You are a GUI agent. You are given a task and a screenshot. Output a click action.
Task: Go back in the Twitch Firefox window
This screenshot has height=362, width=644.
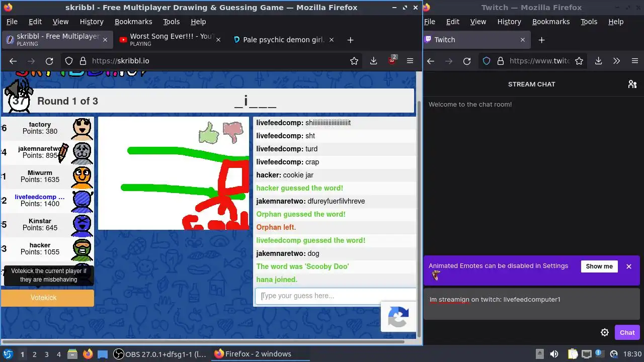click(x=431, y=61)
